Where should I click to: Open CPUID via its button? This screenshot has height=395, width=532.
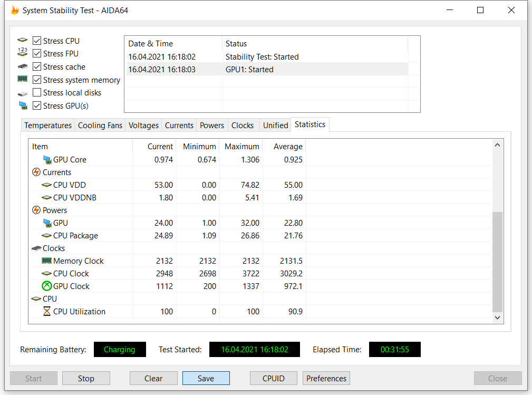(x=274, y=378)
